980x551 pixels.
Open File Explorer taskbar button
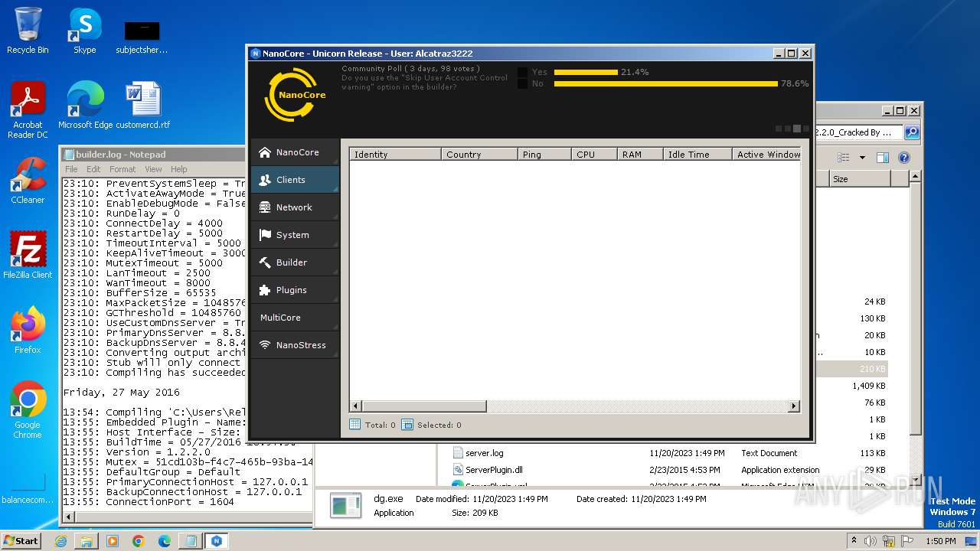(x=87, y=541)
